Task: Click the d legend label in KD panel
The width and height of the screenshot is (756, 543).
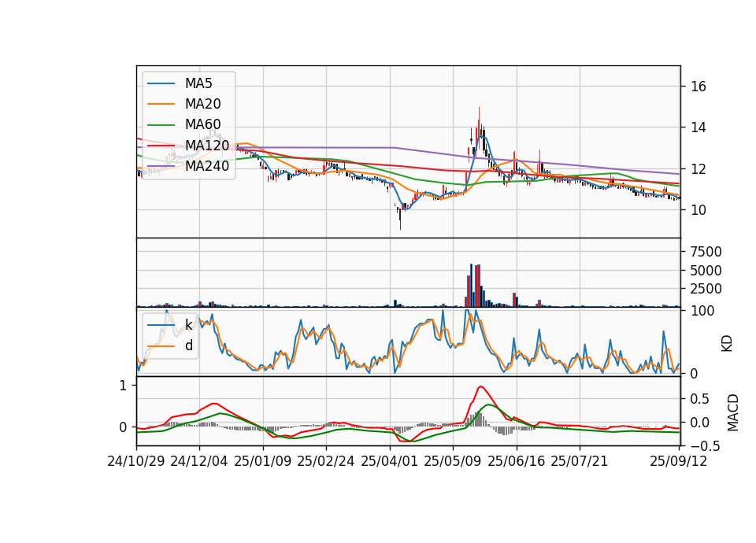Action: coord(189,345)
